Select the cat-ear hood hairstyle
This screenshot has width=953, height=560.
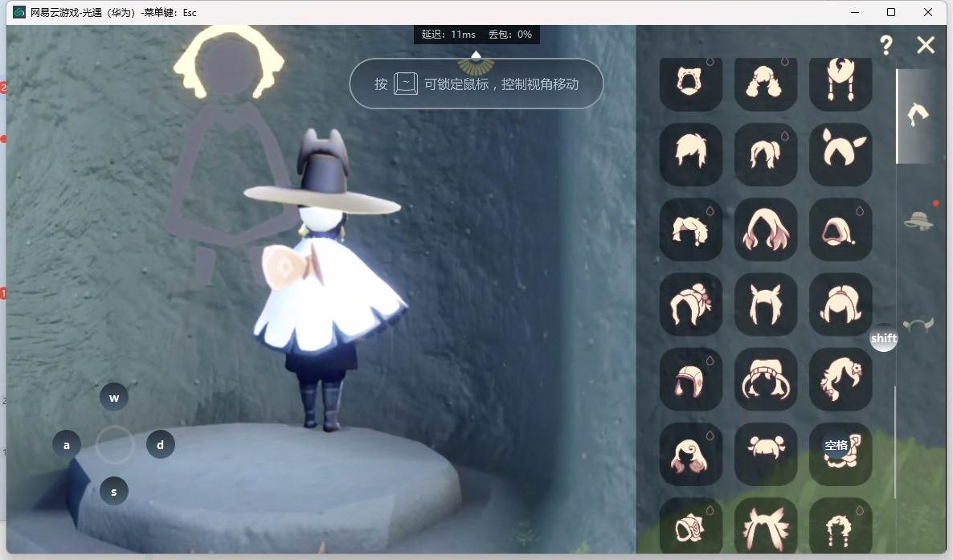click(x=690, y=84)
